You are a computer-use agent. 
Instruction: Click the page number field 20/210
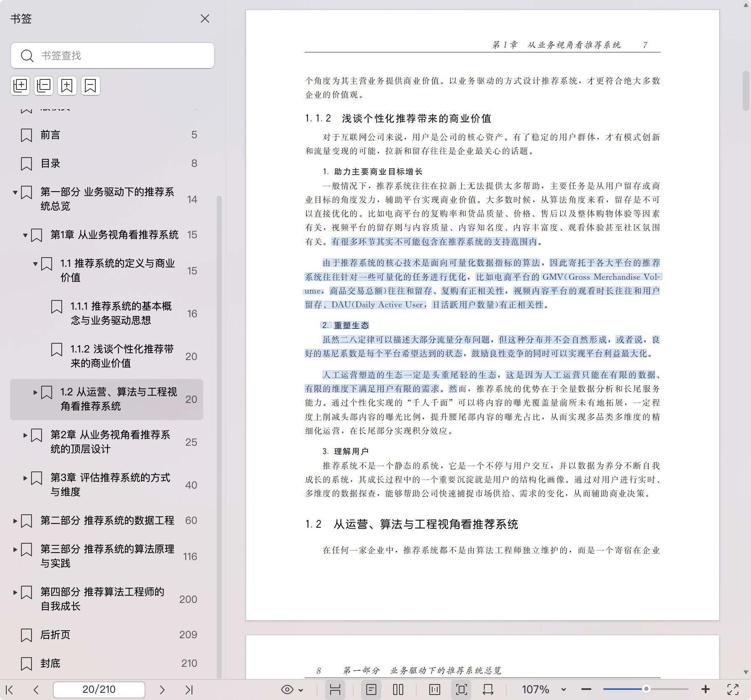tap(99, 689)
